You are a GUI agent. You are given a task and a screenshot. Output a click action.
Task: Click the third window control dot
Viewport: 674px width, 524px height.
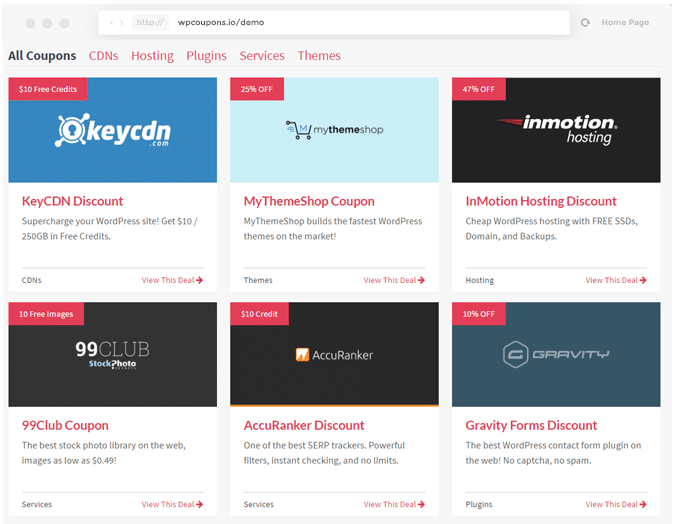click(x=64, y=23)
